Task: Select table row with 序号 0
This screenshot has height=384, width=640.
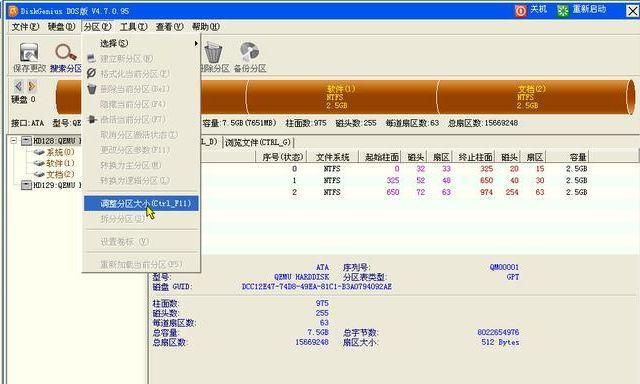Action: 394,169
